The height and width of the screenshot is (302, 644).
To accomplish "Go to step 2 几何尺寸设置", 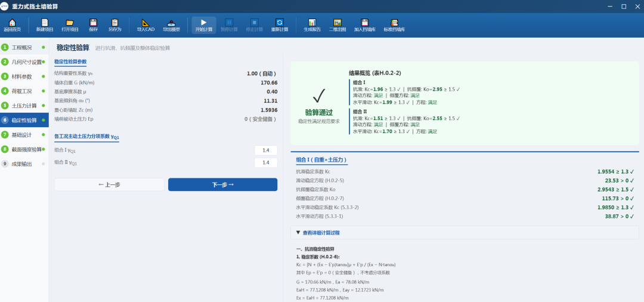I will pos(24,62).
